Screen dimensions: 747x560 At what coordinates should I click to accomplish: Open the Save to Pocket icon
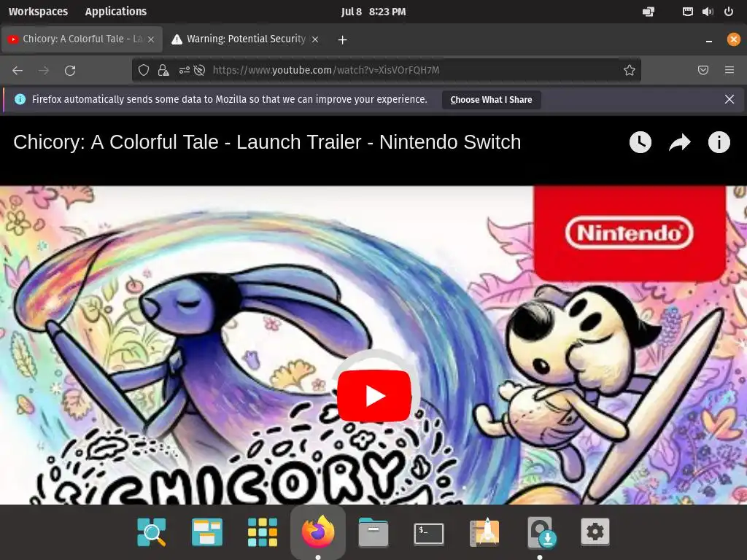click(x=703, y=71)
